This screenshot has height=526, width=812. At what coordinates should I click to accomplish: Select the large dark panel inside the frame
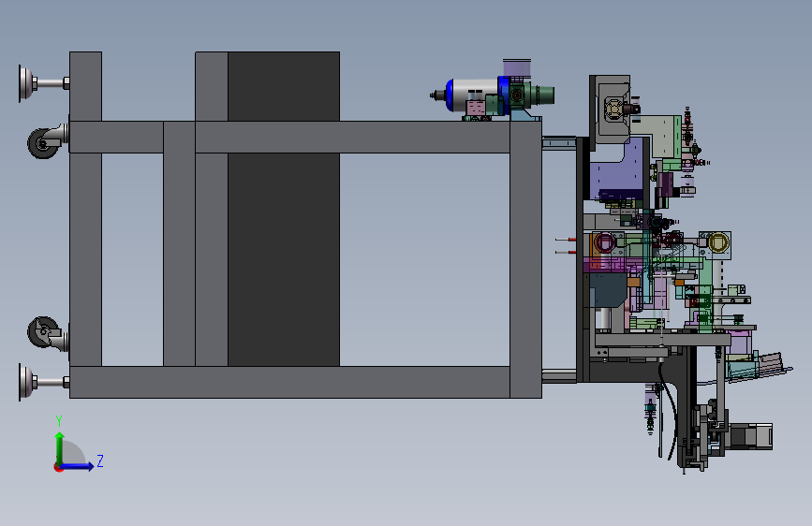tap(284, 209)
